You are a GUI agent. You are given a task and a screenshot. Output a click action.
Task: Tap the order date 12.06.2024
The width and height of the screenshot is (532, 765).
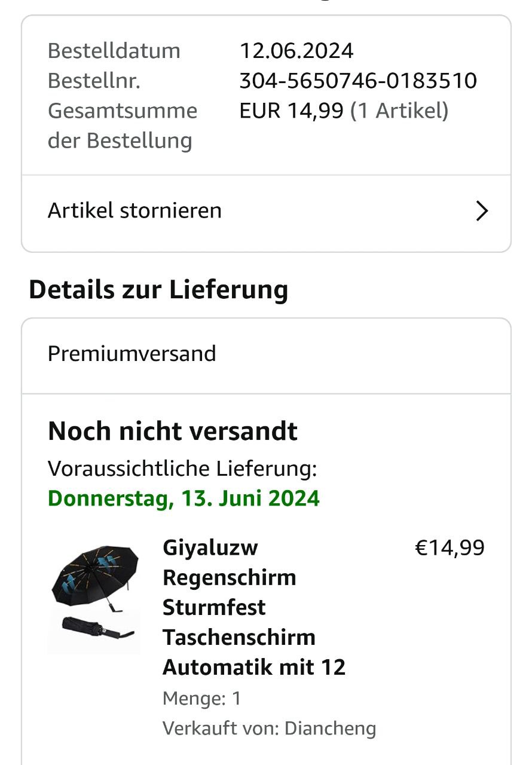click(296, 51)
